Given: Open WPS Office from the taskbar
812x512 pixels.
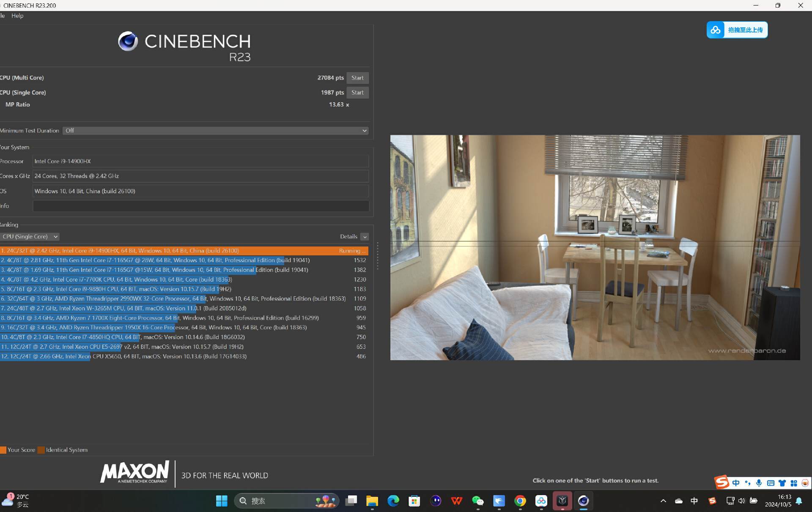Looking at the screenshot, I should point(457,501).
